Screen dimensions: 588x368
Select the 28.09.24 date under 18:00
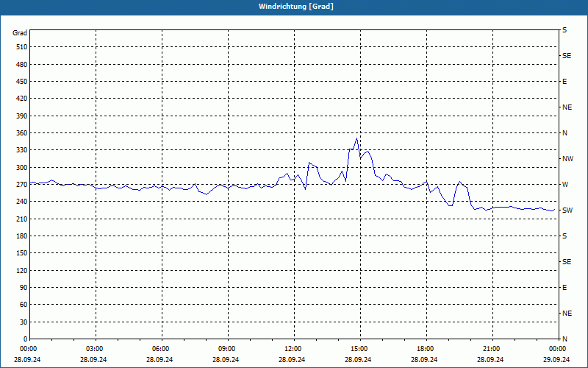(424, 360)
